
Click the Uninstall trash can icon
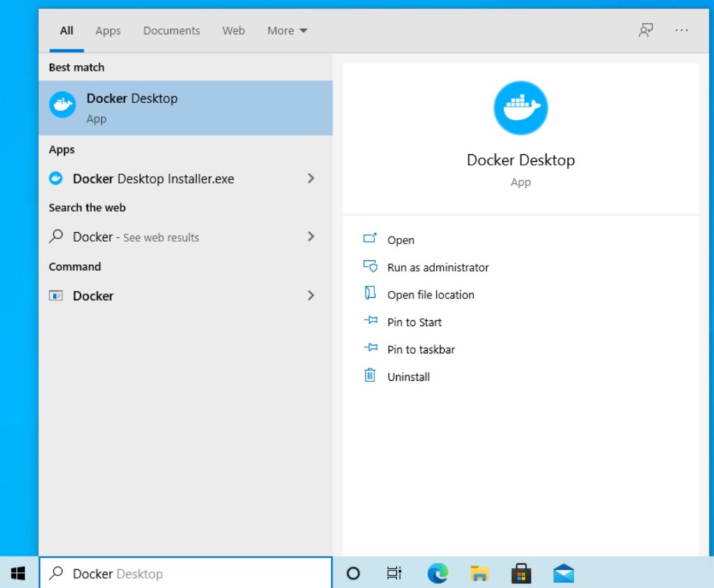pyautogui.click(x=370, y=375)
